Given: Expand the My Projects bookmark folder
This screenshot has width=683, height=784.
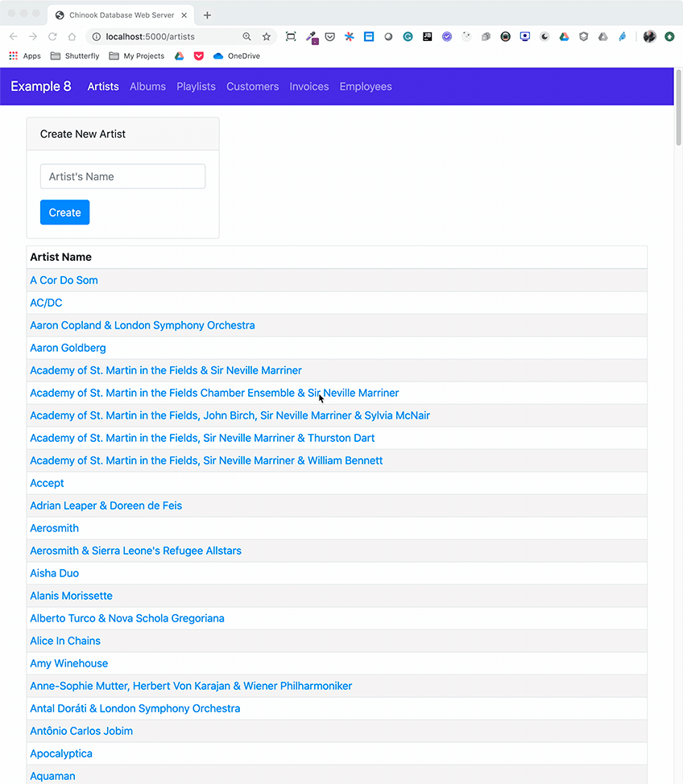Looking at the screenshot, I should (137, 56).
